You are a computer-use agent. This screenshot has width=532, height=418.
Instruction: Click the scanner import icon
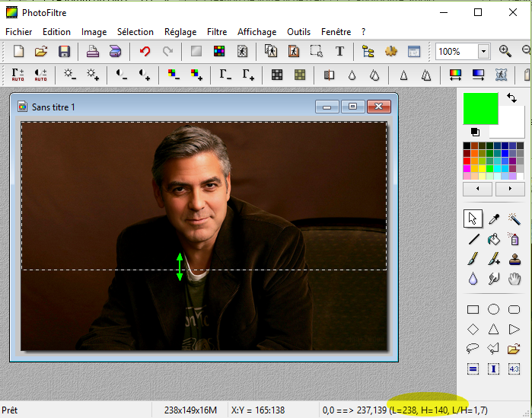pos(116,52)
